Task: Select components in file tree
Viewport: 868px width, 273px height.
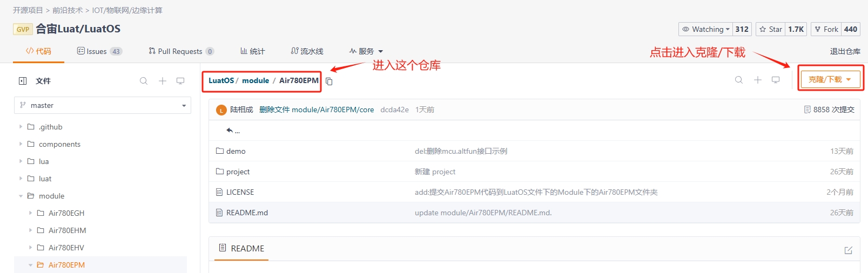Action: pos(59,144)
